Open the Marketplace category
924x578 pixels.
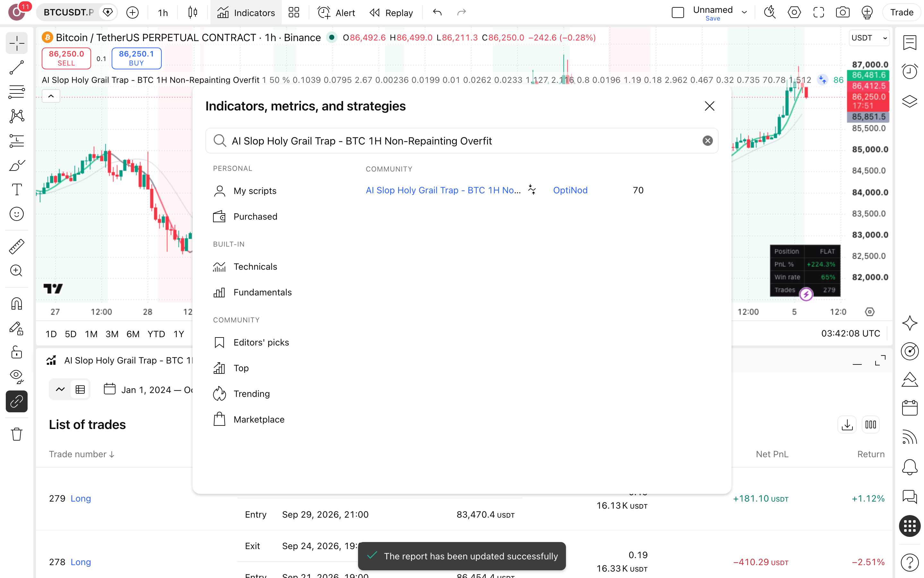(x=249, y=419)
